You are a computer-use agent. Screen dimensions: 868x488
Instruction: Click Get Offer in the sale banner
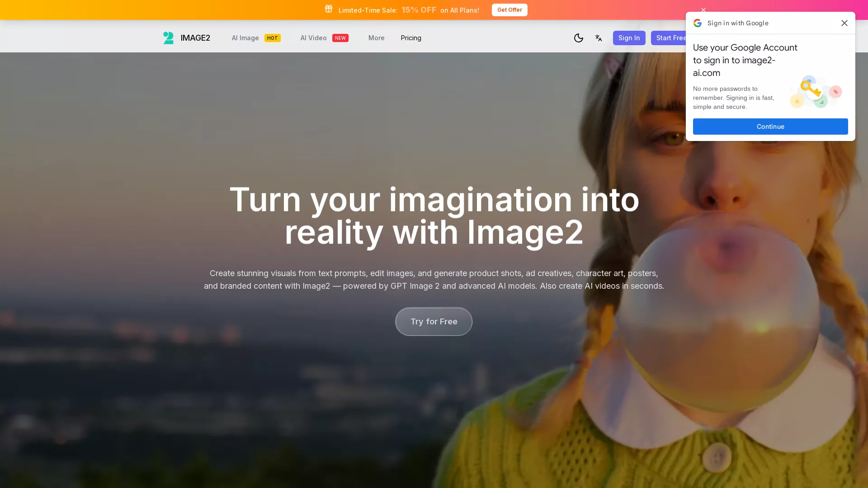509,10
